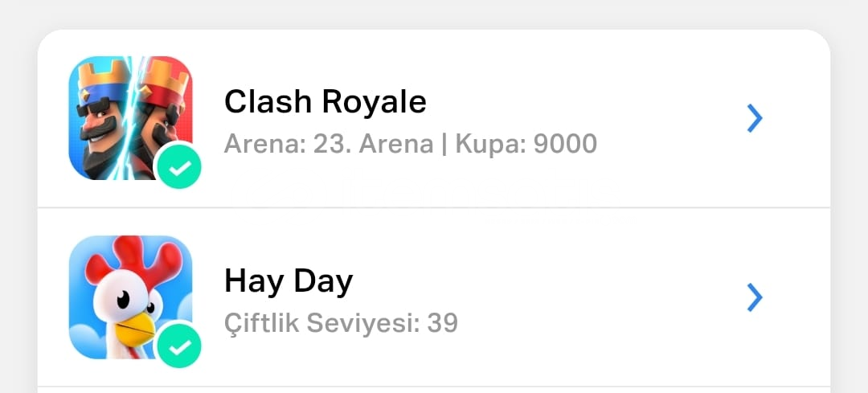Tap the partially visible row below Hay Day
The height and width of the screenshot is (393, 868).
[x=434, y=391]
